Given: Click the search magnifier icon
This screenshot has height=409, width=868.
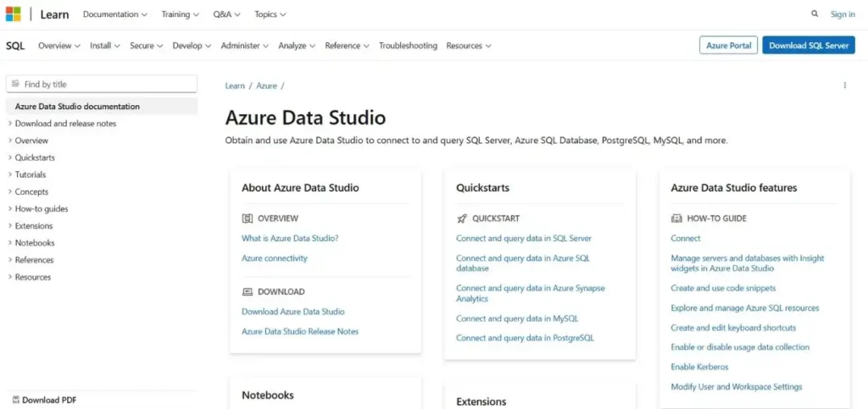Looking at the screenshot, I should tap(815, 14).
